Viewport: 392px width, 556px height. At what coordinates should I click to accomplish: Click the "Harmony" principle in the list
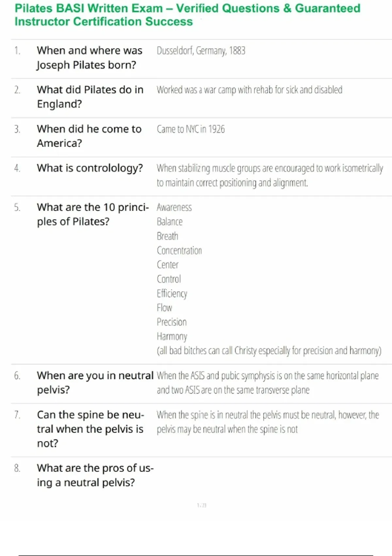pos(172,336)
